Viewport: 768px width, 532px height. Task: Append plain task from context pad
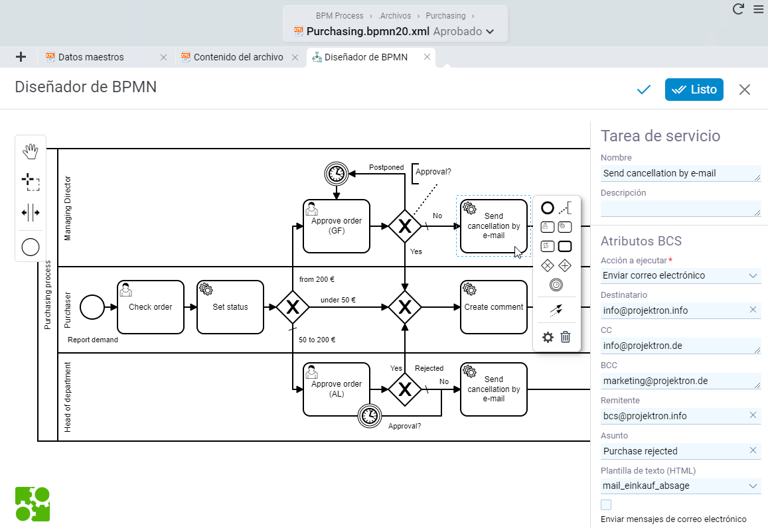click(565, 246)
